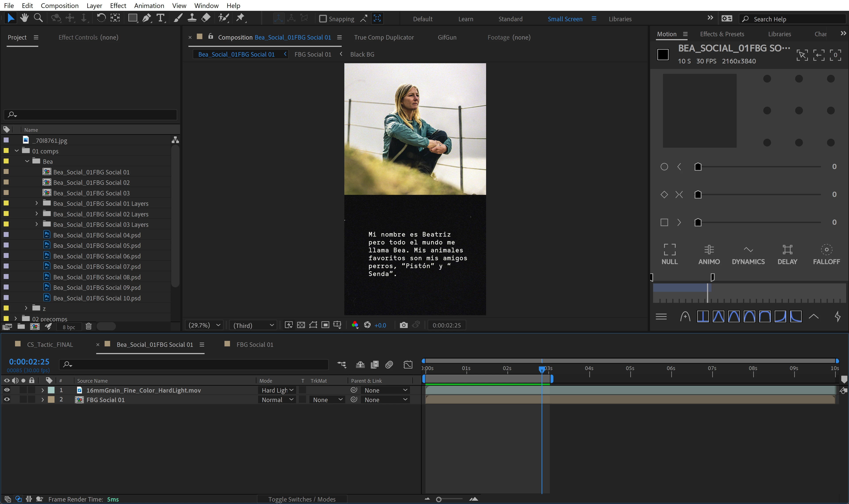Hide the 16mmGrain_Fine_Color_HardLight.mov layer
849x504 pixels.
tap(7, 390)
